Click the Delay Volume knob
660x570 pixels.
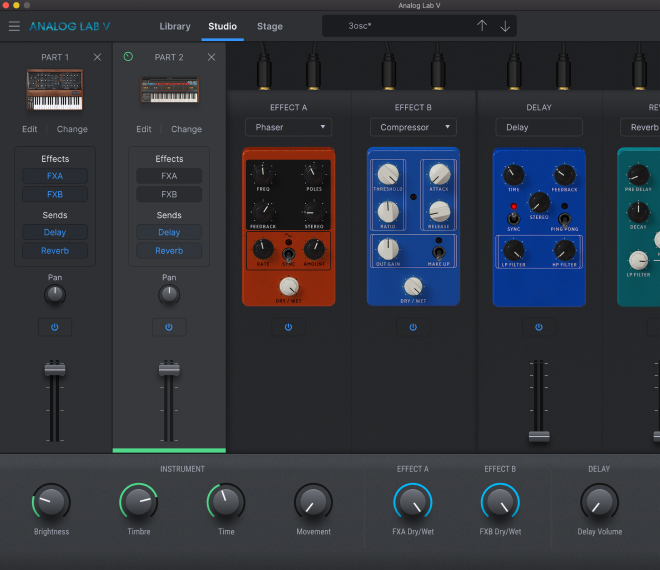(599, 502)
